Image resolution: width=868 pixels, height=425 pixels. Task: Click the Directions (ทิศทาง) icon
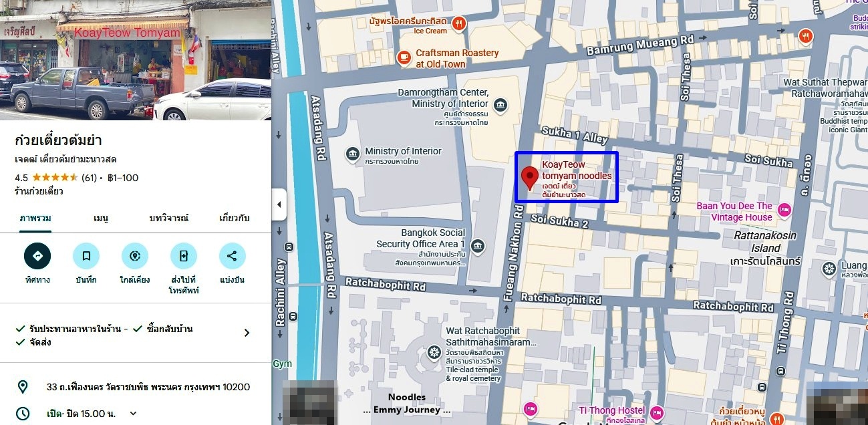(37, 256)
